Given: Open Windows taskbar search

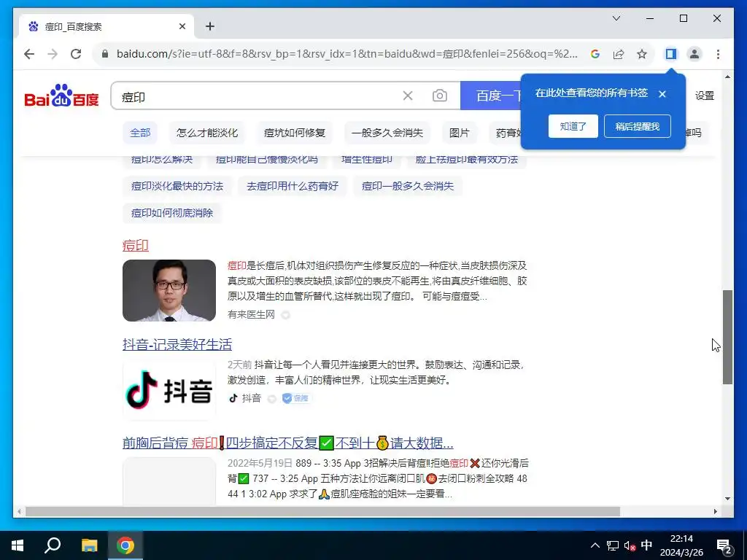Looking at the screenshot, I should (53, 545).
